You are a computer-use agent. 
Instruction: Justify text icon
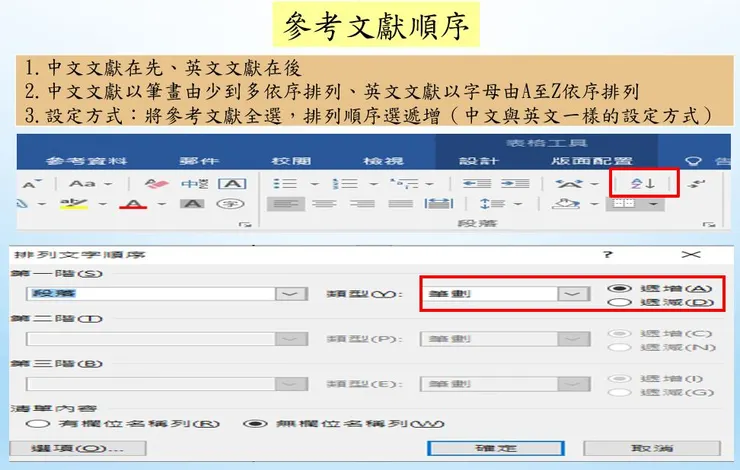(400, 204)
